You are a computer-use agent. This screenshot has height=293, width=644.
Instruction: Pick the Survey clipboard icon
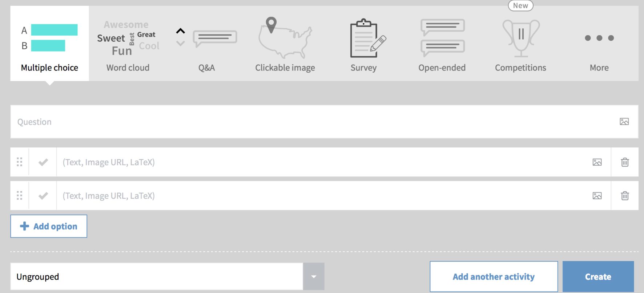(368, 38)
